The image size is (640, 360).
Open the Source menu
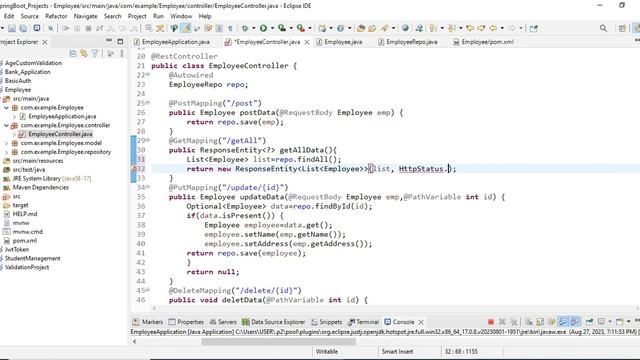[x=30, y=16]
